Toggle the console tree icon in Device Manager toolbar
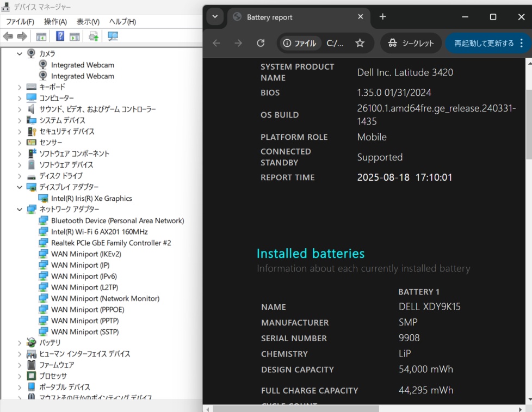532x412 pixels. pyautogui.click(x=41, y=36)
